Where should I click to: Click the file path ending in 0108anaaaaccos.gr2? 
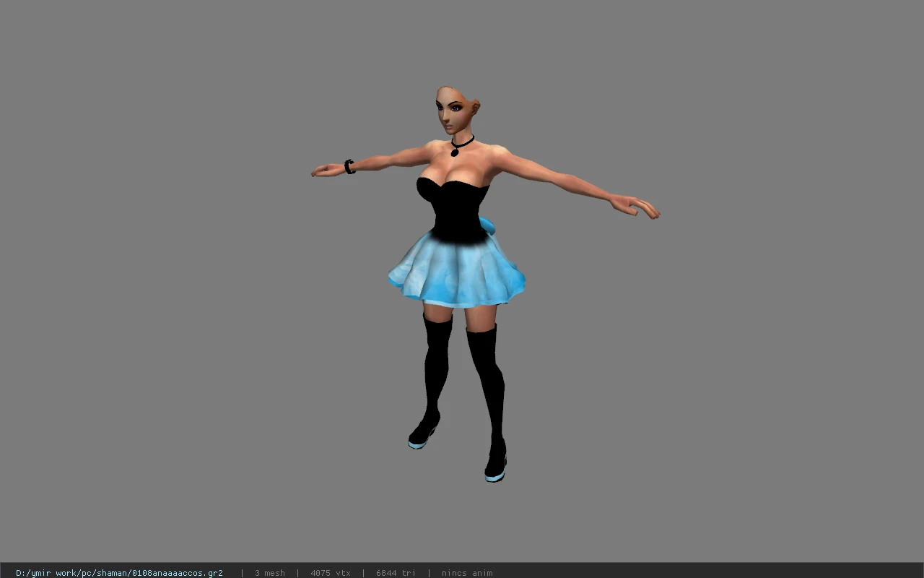[119, 573]
